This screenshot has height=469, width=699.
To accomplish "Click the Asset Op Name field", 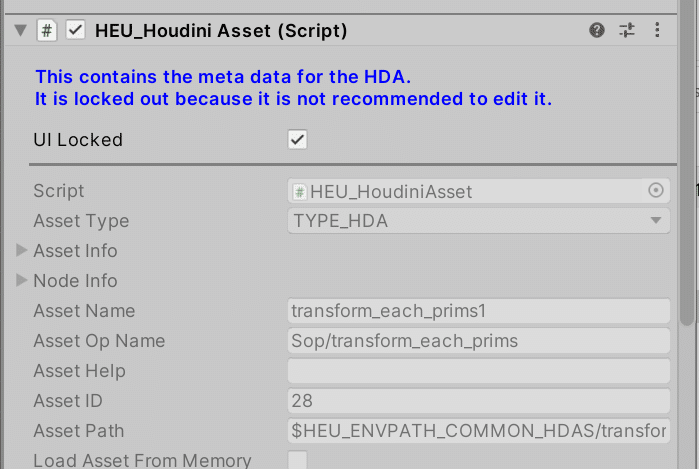I will pyautogui.click(x=479, y=341).
